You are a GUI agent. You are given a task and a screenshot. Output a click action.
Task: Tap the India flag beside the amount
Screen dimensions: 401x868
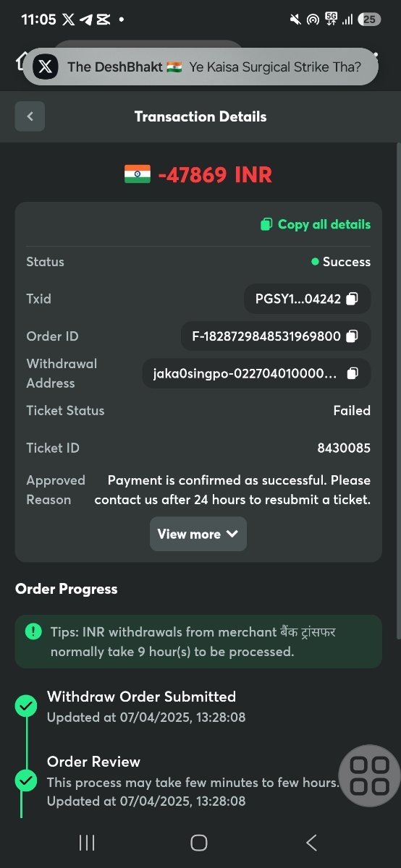(138, 174)
